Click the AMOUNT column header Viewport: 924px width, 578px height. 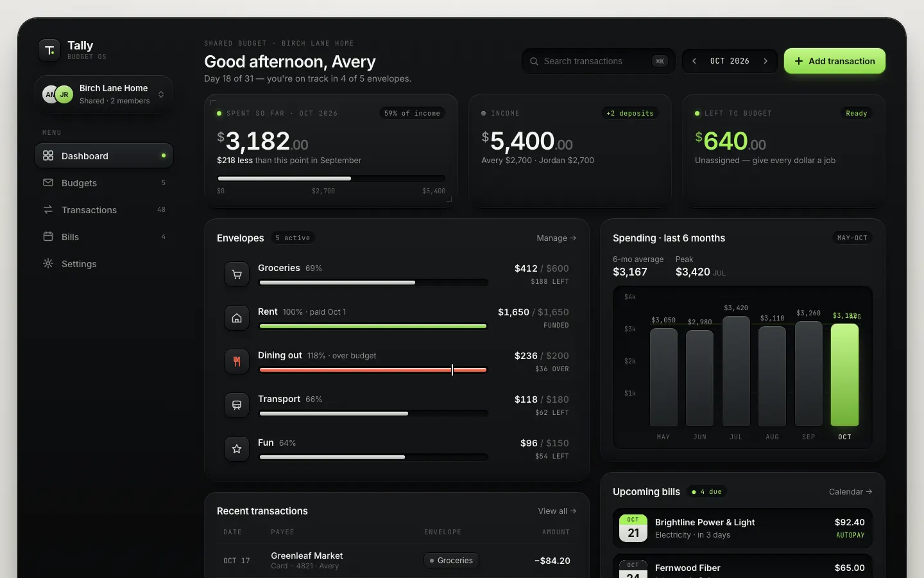click(x=556, y=532)
